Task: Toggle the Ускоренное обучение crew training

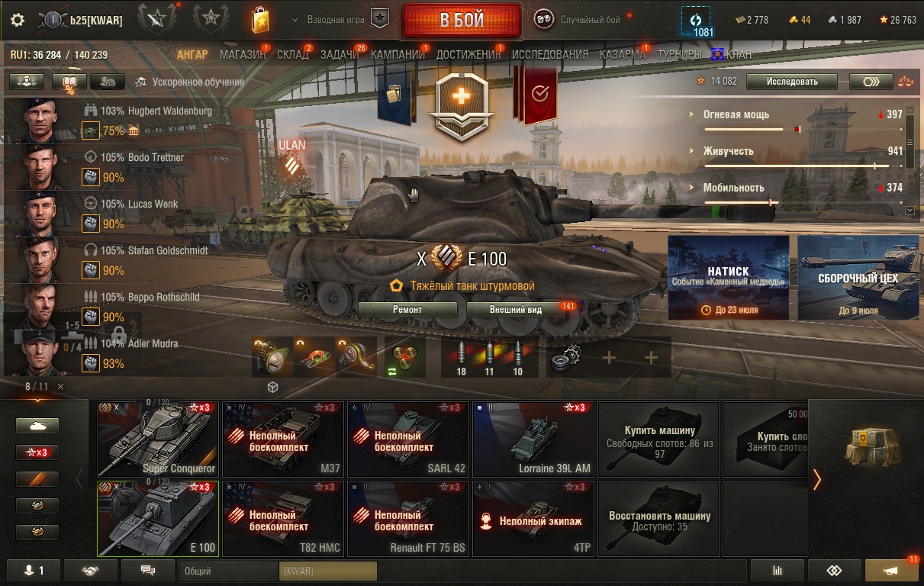Action: [x=190, y=82]
